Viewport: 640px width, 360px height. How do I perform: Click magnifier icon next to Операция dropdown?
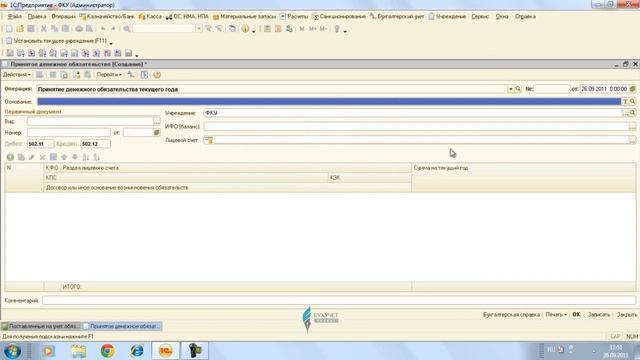pos(518,89)
